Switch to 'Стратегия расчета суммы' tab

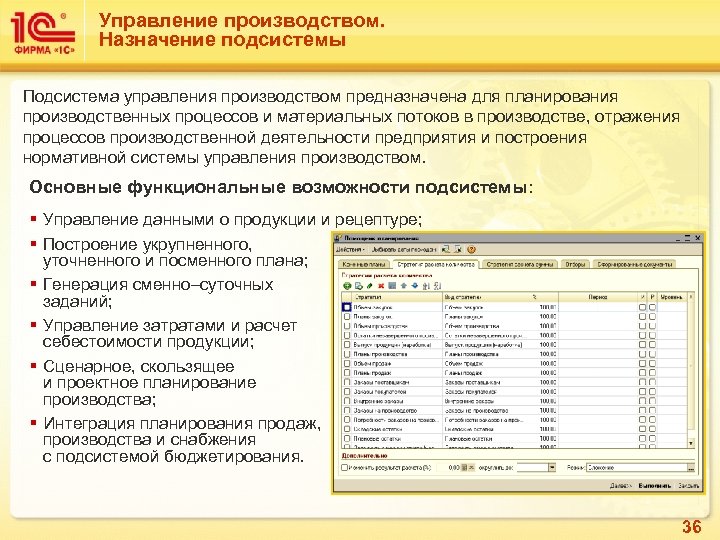coord(521,264)
